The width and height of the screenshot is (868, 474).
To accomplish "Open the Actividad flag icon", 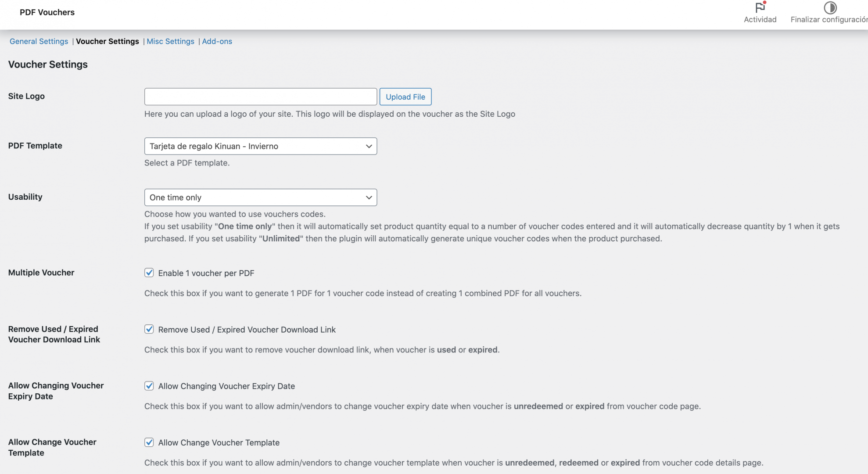I will click(760, 7).
